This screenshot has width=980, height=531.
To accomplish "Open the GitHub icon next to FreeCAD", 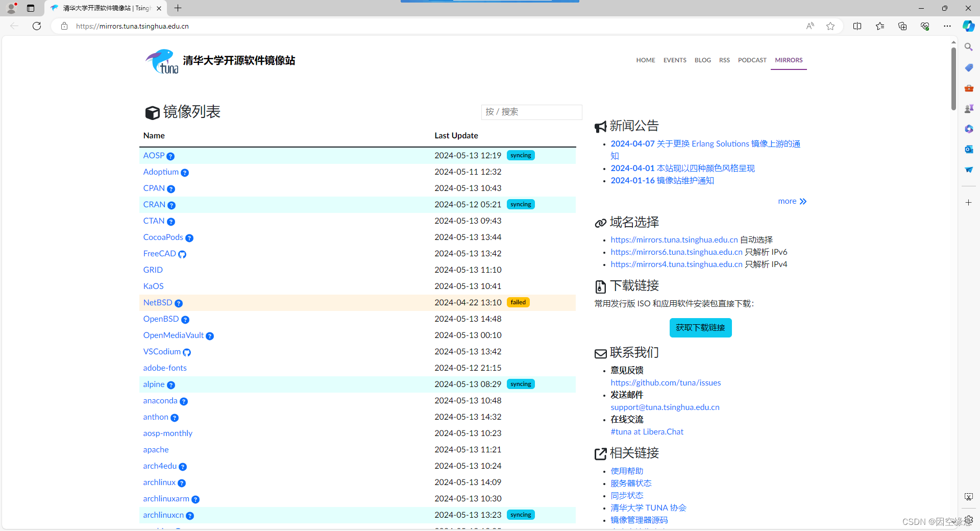I will (x=182, y=254).
